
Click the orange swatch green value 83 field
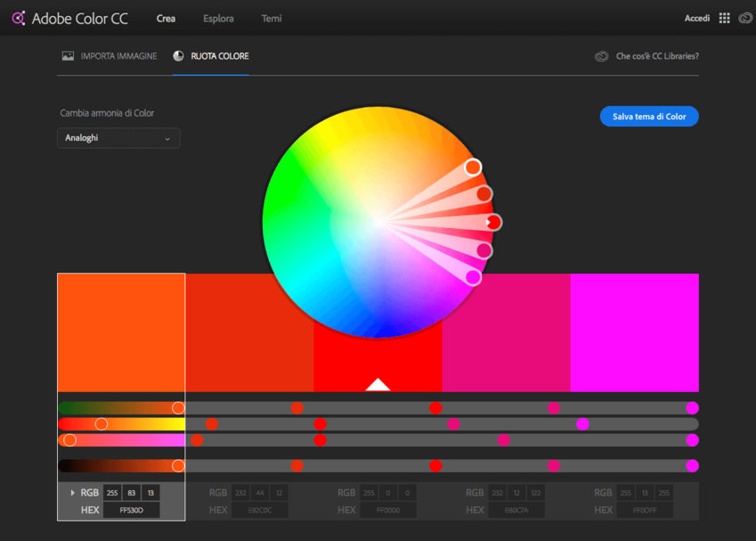[131, 493]
